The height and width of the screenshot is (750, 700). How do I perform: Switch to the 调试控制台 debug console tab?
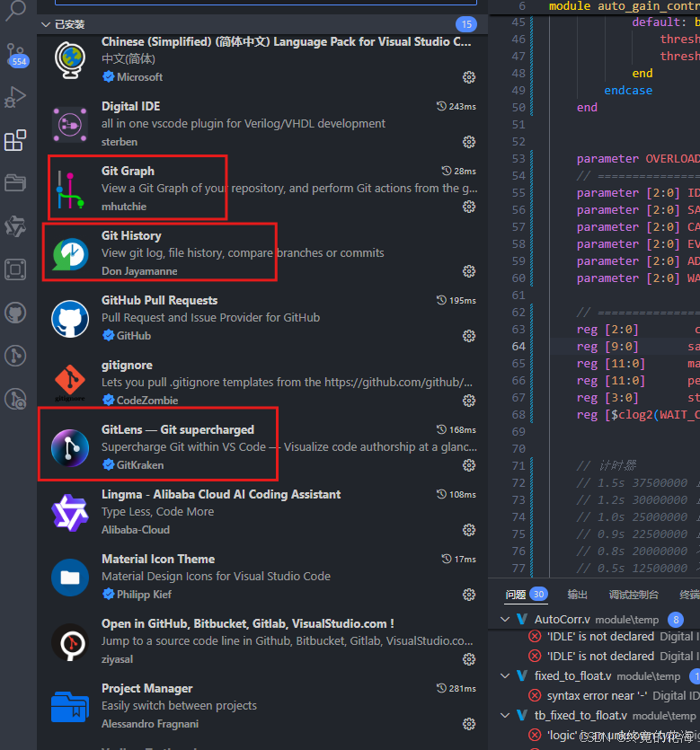click(x=634, y=595)
